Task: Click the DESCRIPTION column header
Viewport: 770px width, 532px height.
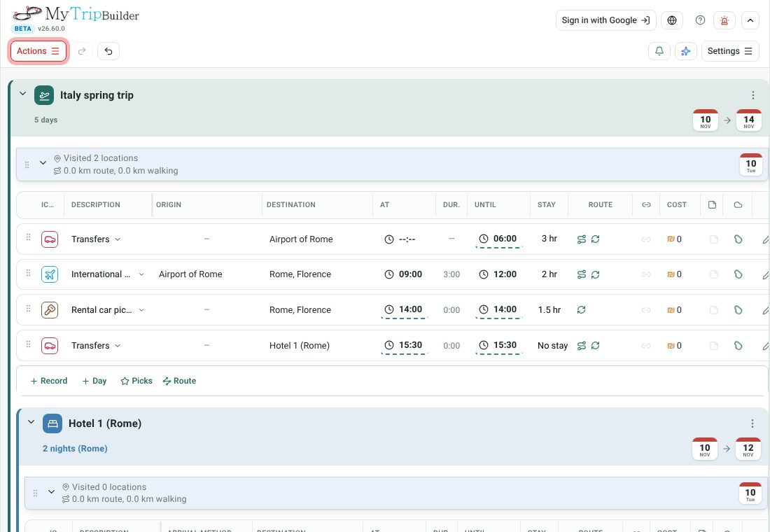Action: [96, 205]
